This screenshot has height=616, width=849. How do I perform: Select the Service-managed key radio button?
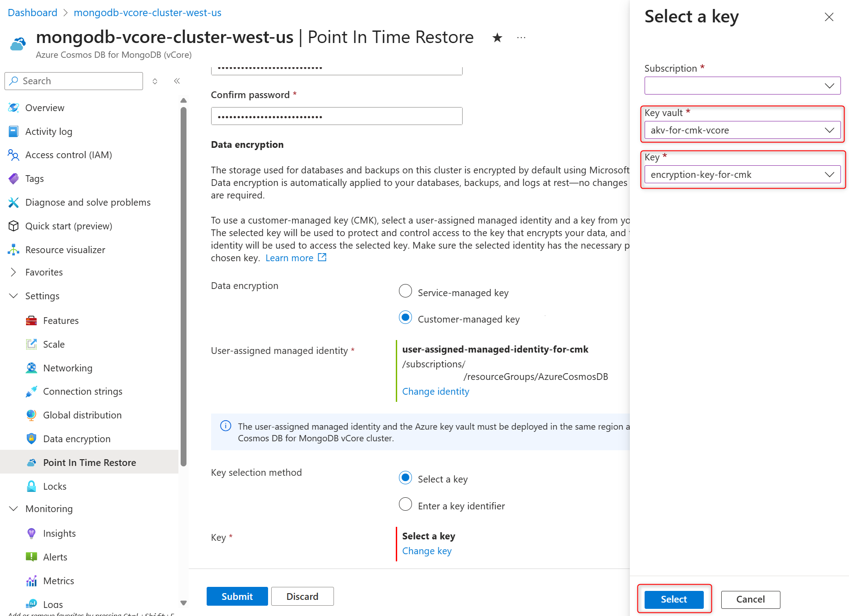(x=405, y=291)
